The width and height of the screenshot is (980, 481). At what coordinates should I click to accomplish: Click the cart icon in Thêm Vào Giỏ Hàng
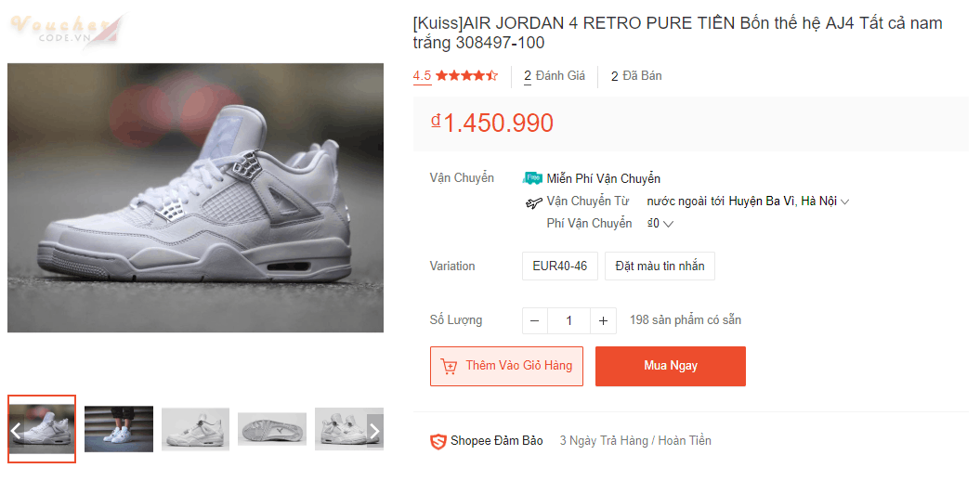[450, 366]
